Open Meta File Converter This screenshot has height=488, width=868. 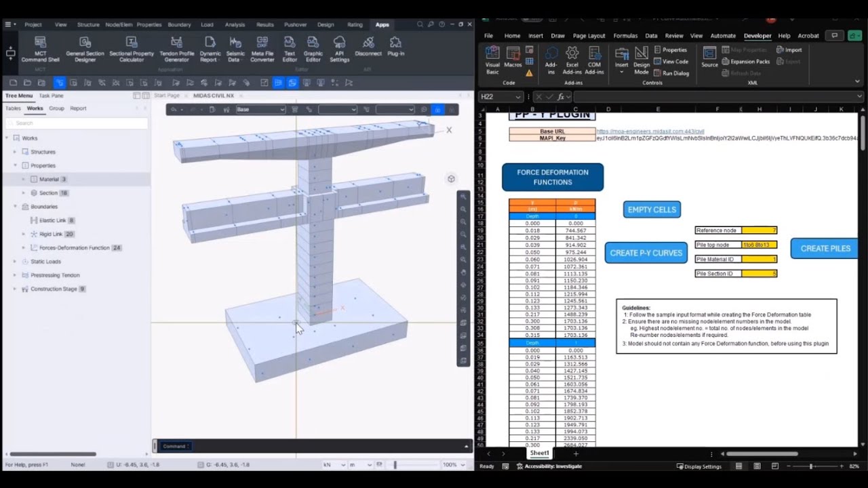pos(262,49)
